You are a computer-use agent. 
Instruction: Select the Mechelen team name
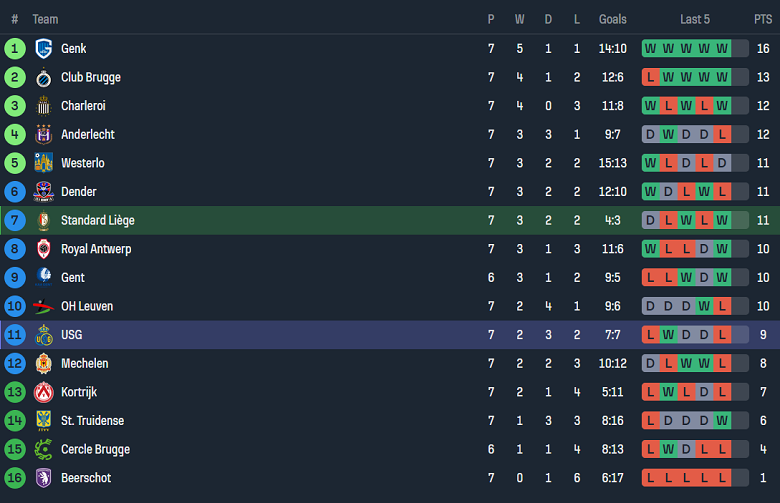pyautogui.click(x=84, y=364)
